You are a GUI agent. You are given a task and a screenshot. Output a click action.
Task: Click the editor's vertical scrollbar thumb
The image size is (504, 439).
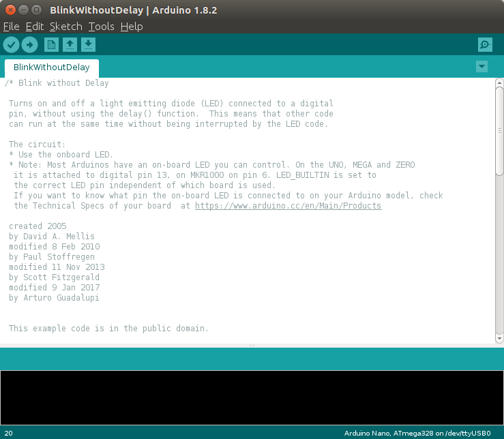(x=499, y=131)
